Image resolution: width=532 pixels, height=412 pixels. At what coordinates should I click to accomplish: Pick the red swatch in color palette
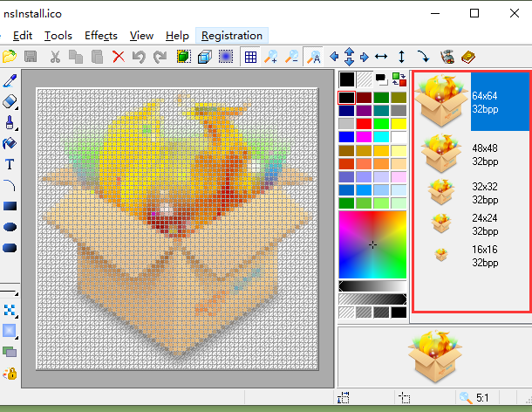point(364,124)
